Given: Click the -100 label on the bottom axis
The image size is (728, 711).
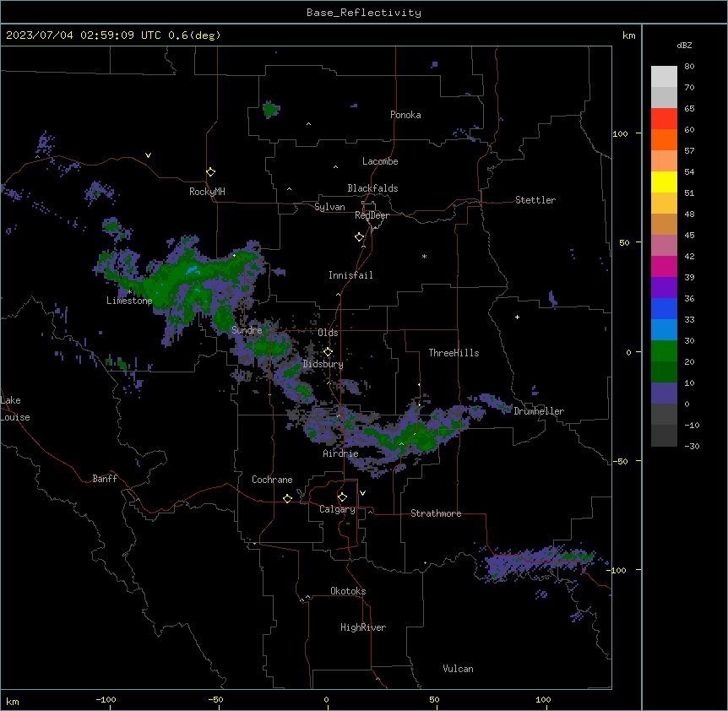Looking at the screenshot, I should coord(106,699).
